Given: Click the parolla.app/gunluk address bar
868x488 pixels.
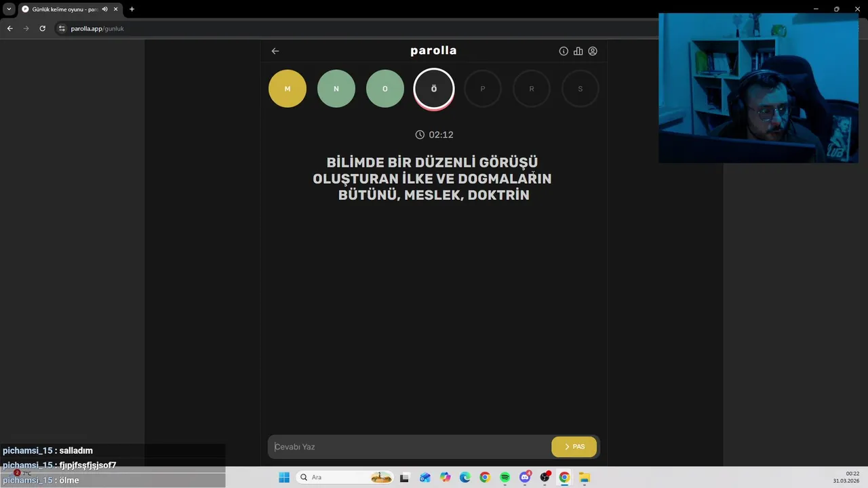Looking at the screenshot, I should (97, 28).
